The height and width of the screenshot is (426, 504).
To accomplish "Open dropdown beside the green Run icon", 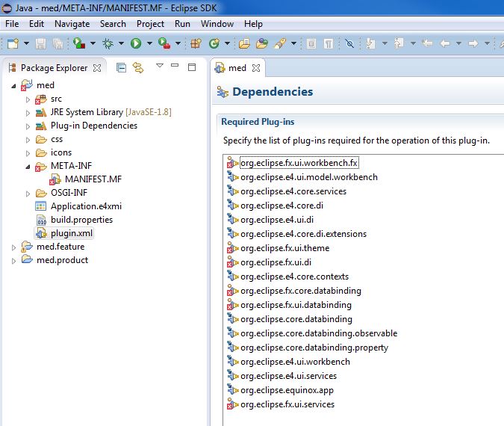I will pos(149,43).
